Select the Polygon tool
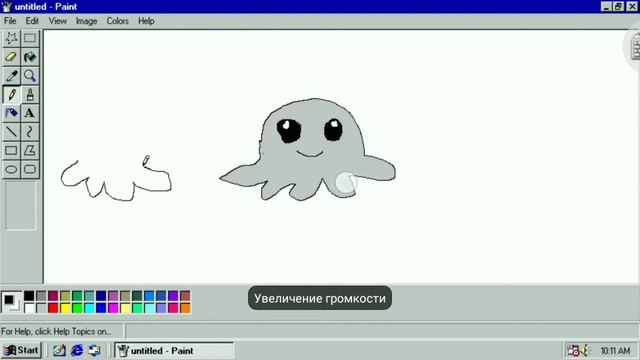This screenshot has width=640, height=360. [x=30, y=151]
